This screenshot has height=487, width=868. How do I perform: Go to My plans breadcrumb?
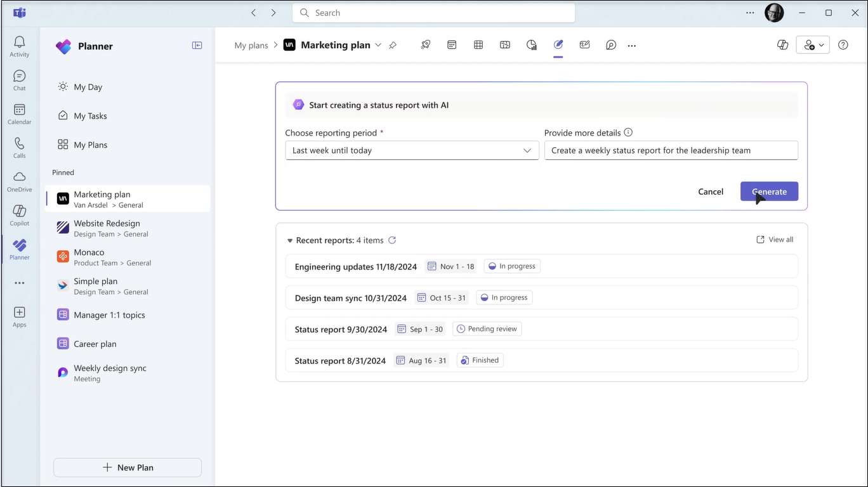(251, 45)
